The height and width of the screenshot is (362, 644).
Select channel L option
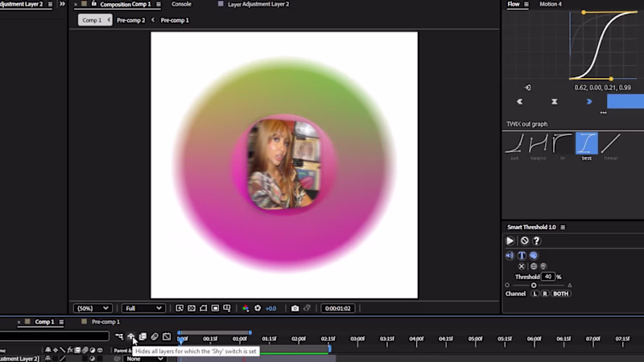[x=535, y=294]
